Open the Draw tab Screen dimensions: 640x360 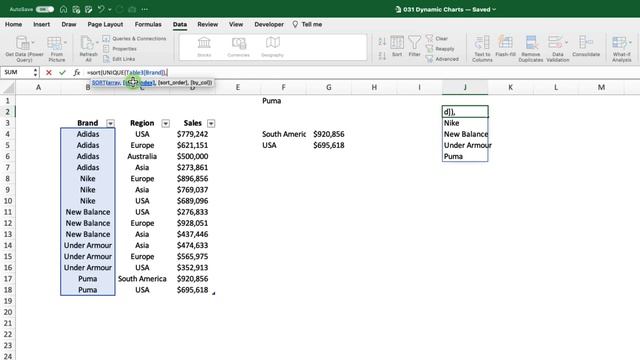click(x=69, y=24)
